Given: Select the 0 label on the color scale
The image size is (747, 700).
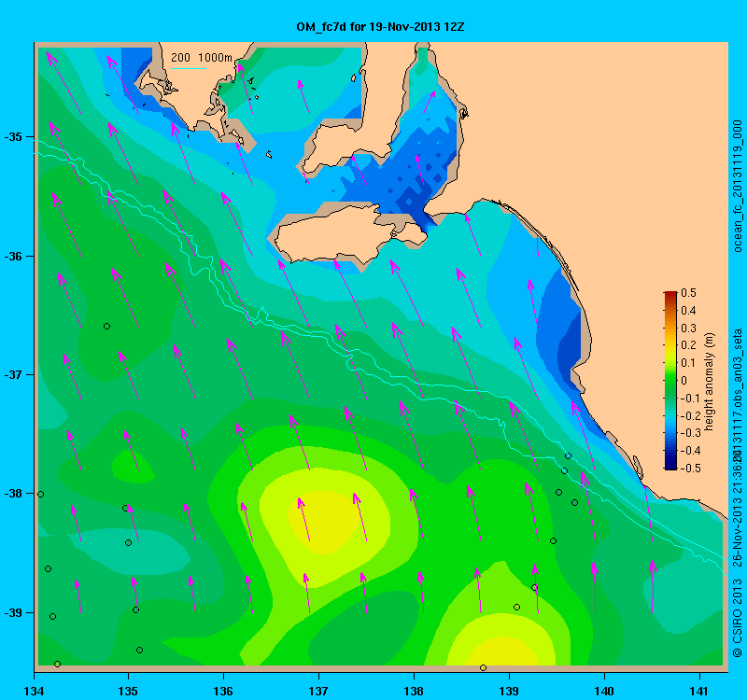Looking at the screenshot, I should (x=684, y=381).
